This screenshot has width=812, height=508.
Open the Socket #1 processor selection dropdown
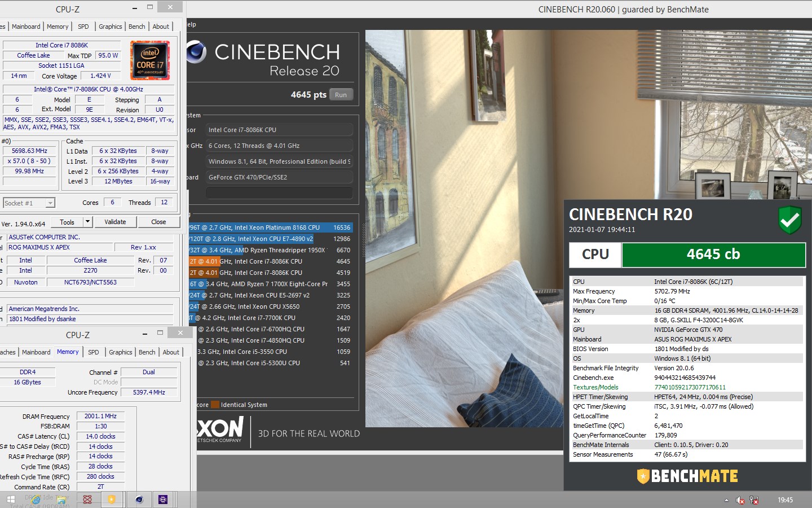29,203
